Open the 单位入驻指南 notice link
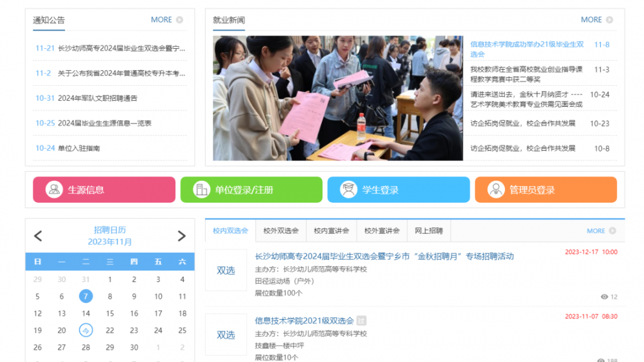 tap(79, 148)
